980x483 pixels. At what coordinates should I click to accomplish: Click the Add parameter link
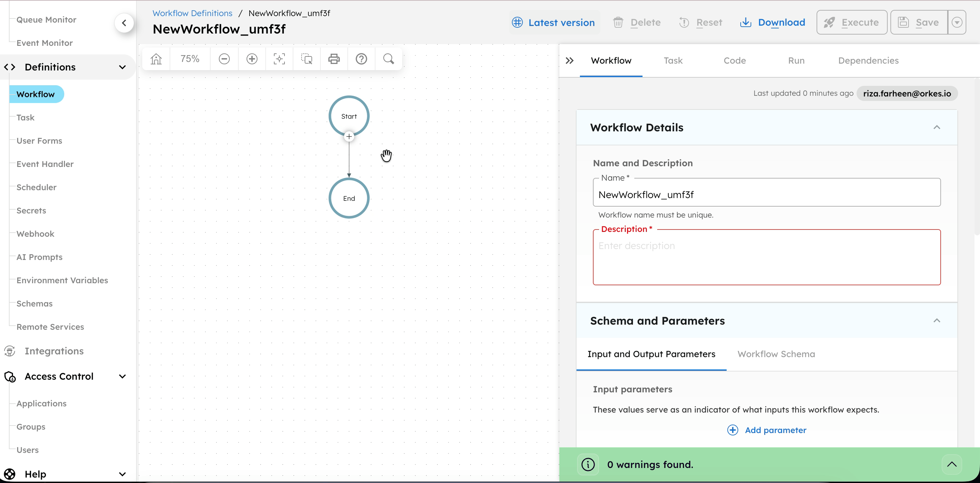click(767, 430)
